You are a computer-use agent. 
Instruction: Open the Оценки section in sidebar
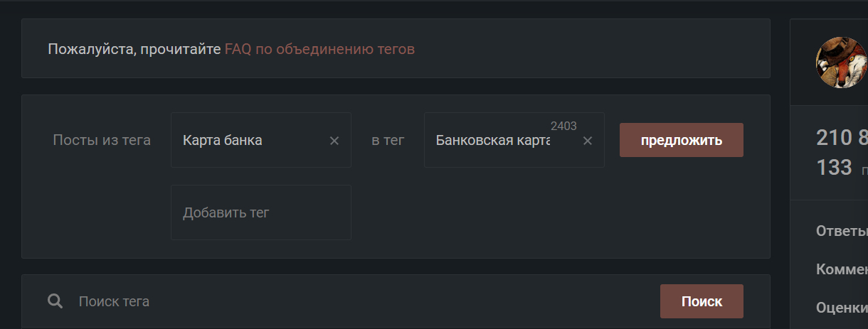pos(842,308)
